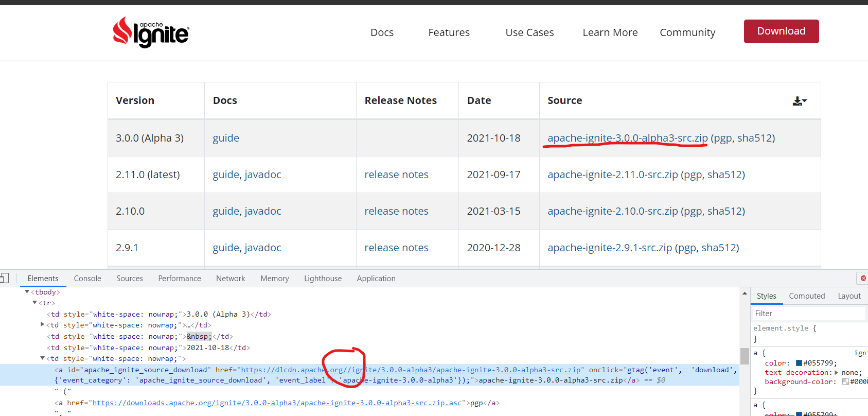Open release notes for 2.9.1
This screenshot has height=416, width=868.
coord(396,248)
